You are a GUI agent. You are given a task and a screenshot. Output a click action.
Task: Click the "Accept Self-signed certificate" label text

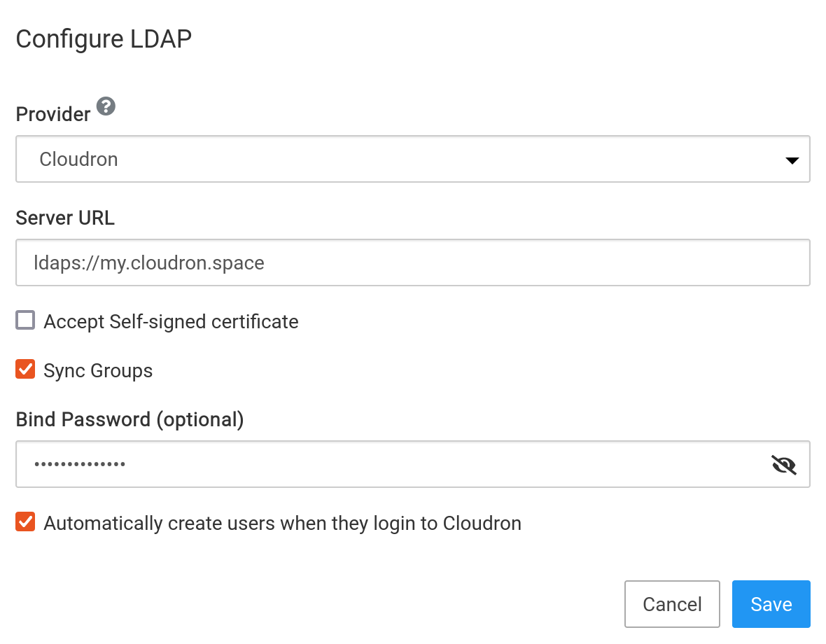[171, 322]
